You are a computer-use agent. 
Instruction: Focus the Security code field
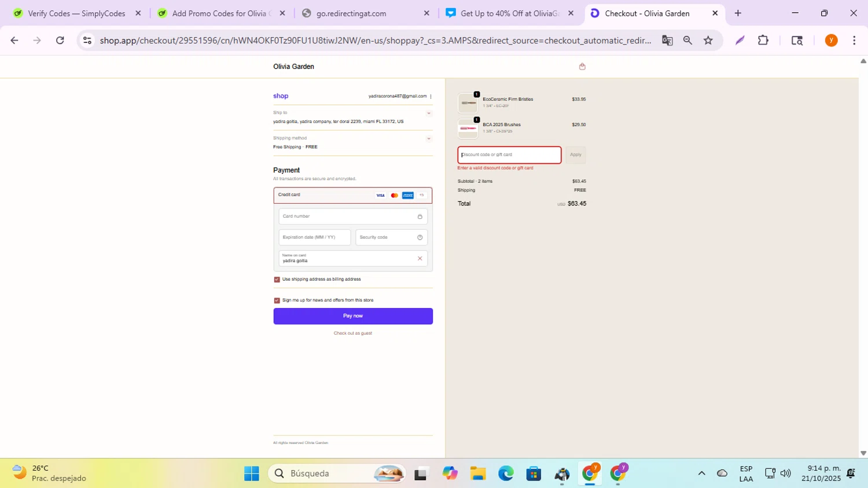click(x=392, y=237)
